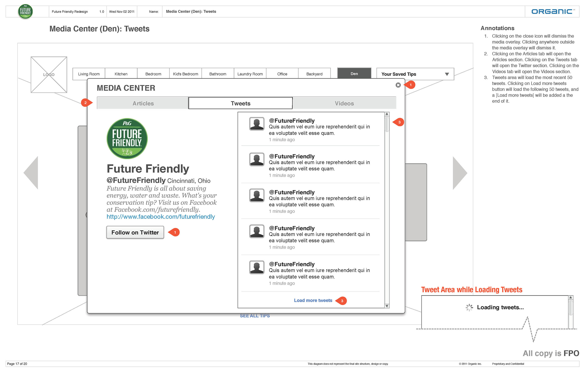Click the second tweet's @FutureFriendly handle
This screenshot has width=588, height=373.
coord(292,156)
